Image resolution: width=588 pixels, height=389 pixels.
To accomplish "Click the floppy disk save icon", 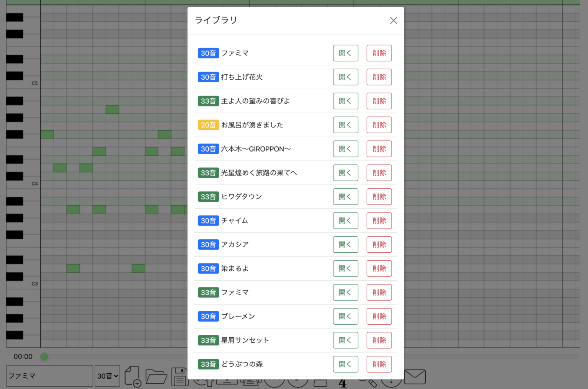I will tap(179, 376).
